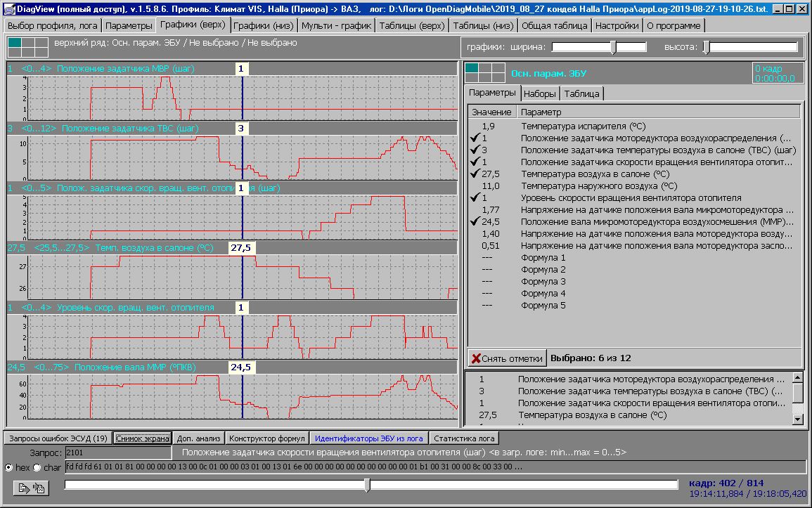Go to the 'Общая таблица' tab
The height and width of the screenshot is (508, 812).
click(x=554, y=25)
